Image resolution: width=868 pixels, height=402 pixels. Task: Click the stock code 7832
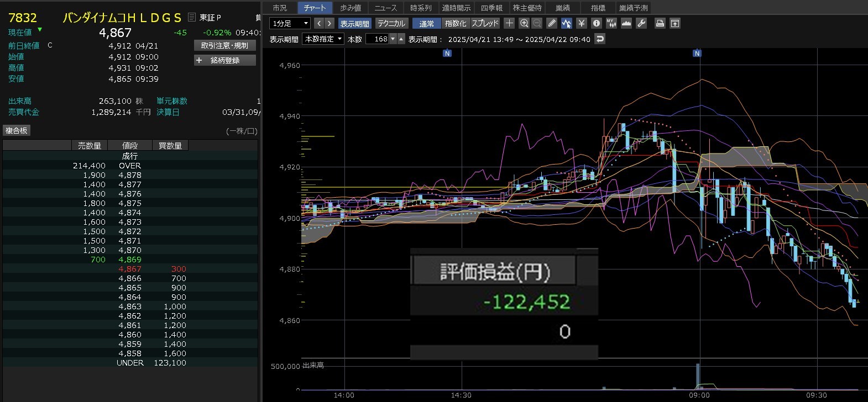tap(23, 18)
